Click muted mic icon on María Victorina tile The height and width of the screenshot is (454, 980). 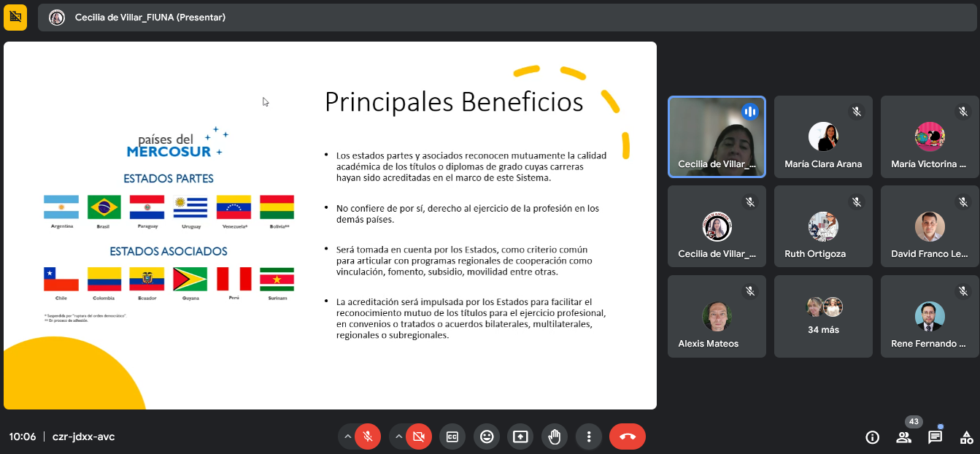click(963, 112)
